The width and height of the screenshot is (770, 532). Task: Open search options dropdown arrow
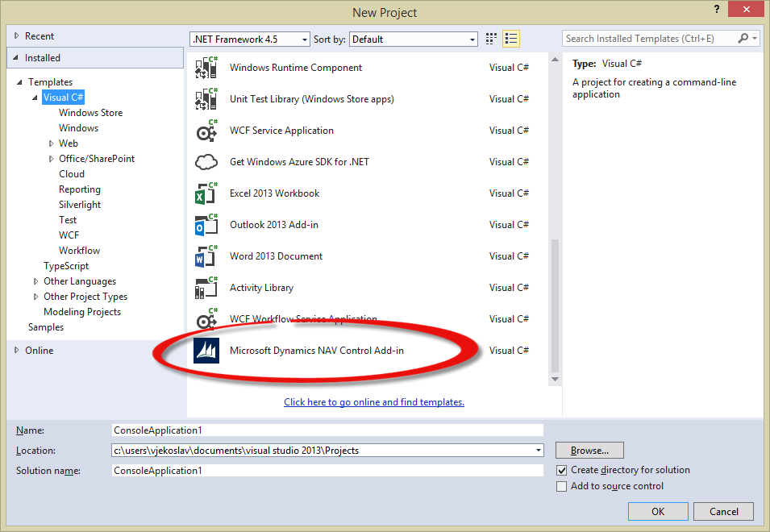click(x=755, y=38)
